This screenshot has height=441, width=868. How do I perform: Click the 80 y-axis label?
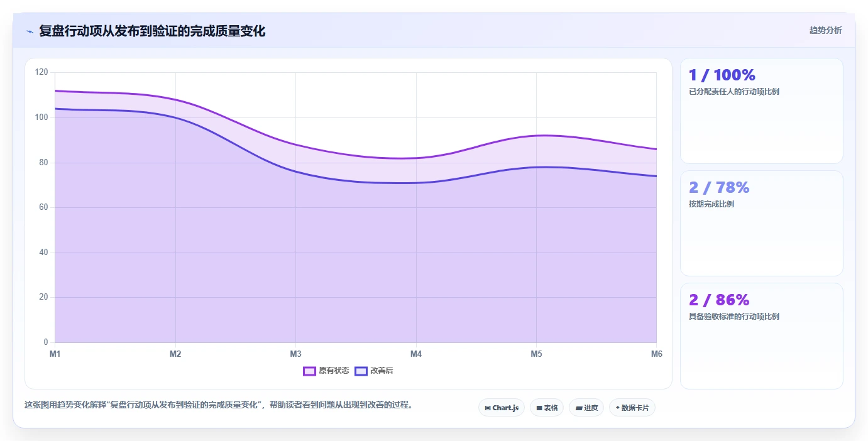[x=43, y=163]
